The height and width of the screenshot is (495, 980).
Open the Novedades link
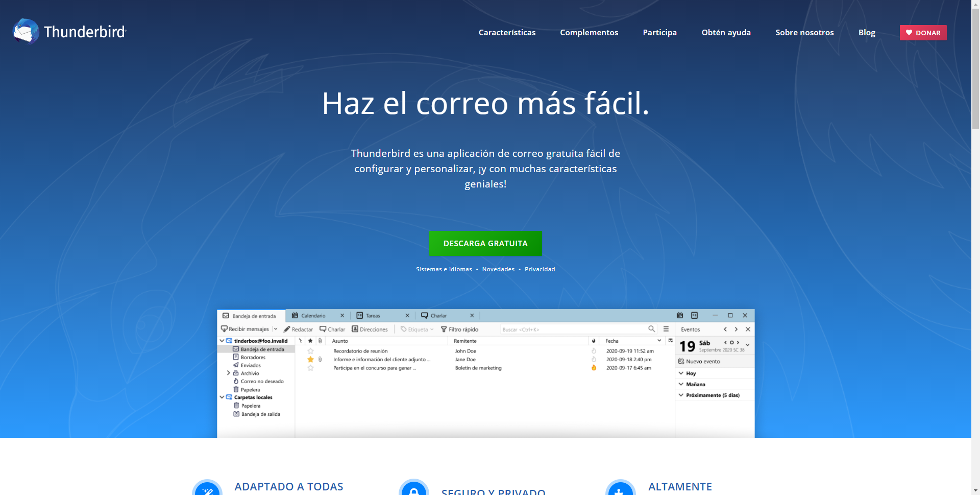point(498,269)
